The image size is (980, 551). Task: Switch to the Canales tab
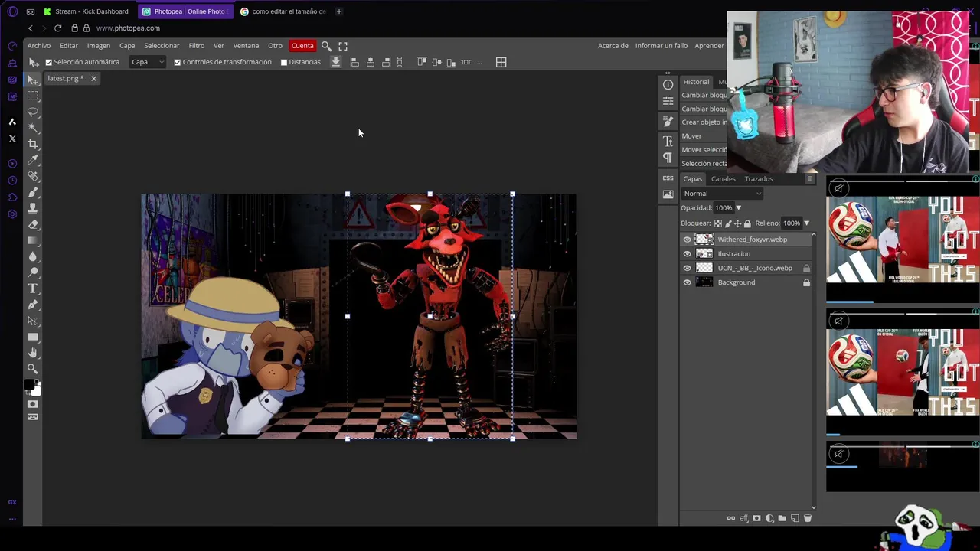coord(723,179)
